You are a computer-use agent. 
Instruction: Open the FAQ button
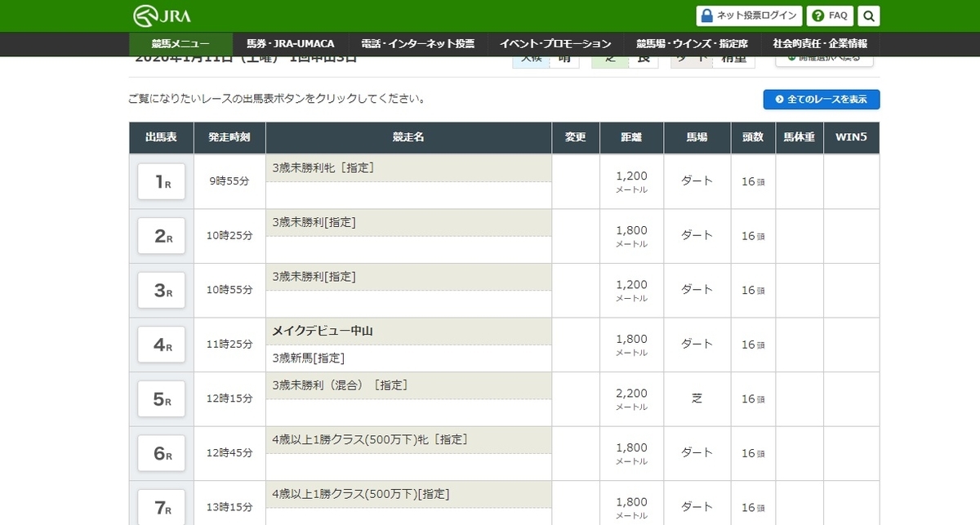coord(830,16)
